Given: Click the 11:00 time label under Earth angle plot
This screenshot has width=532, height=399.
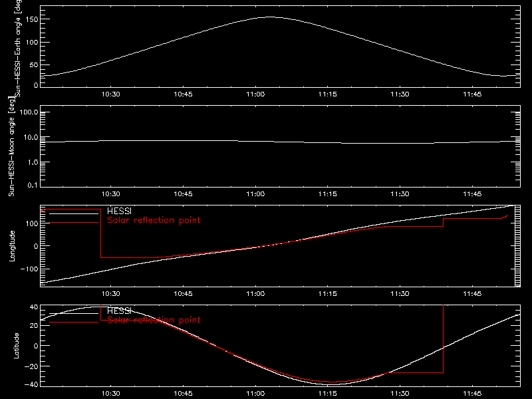Looking at the screenshot, I should coord(255,94).
